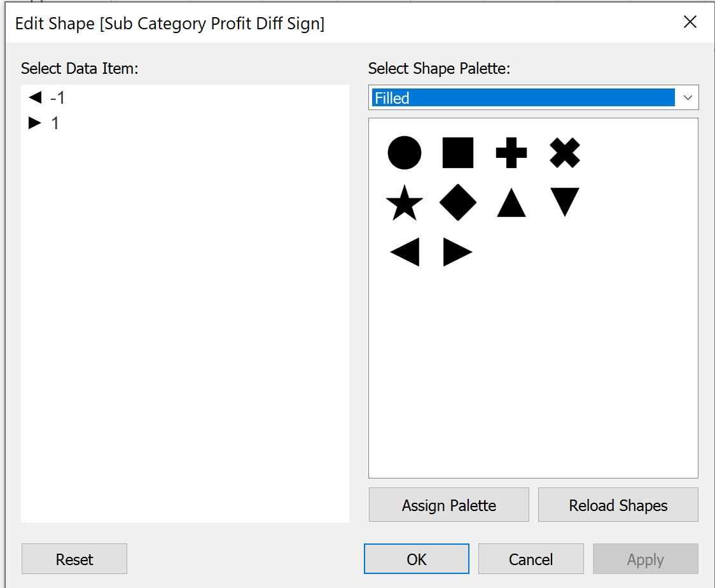This screenshot has width=715, height=588.
Task: Choose the filled plus shape
Action: tap(511, 153)
